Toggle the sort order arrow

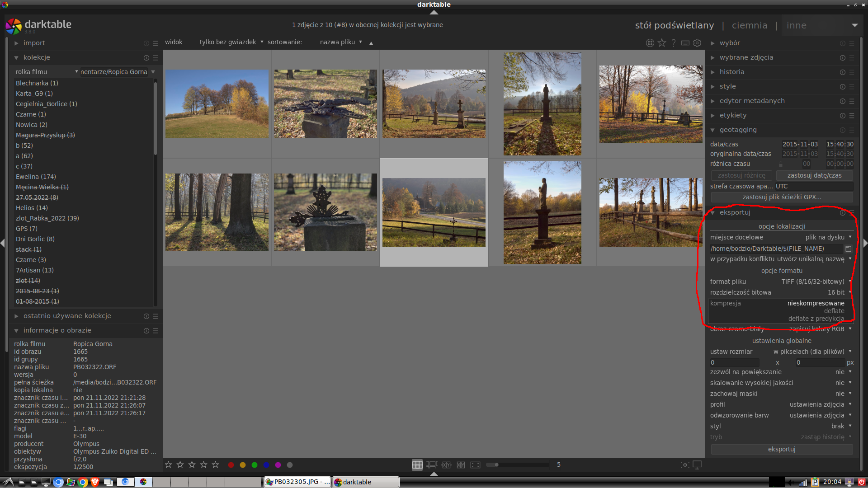[371, 43]
